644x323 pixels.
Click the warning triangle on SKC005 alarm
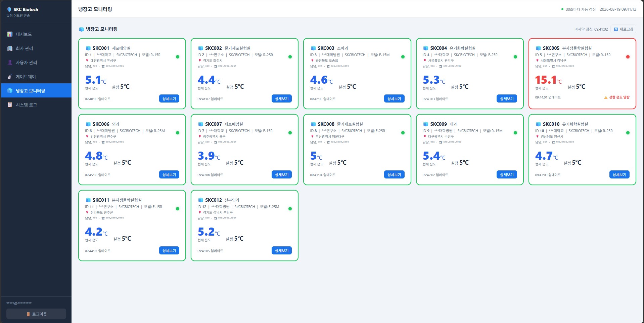tap(606, 97)
